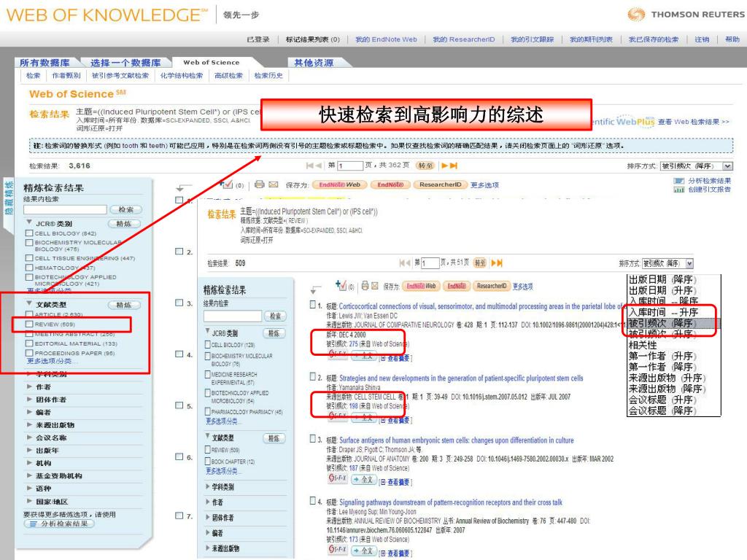Choose 相关性 in the sort options list
Screen dimensions: 747x560
click(643, 345)
